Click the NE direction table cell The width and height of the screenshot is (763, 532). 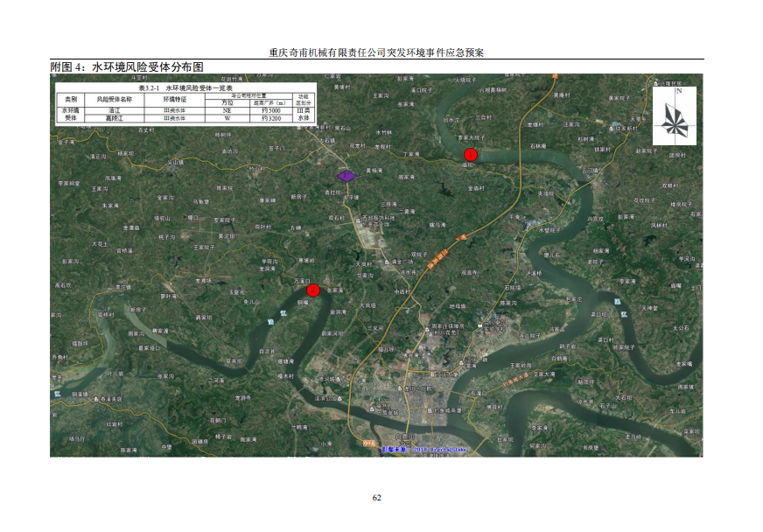(226, 110)
